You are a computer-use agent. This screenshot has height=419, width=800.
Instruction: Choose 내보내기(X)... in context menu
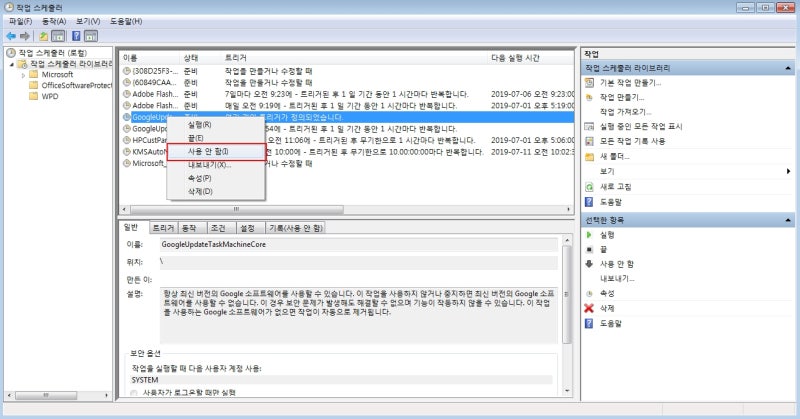pyautogui.click(x=216, y=165)
